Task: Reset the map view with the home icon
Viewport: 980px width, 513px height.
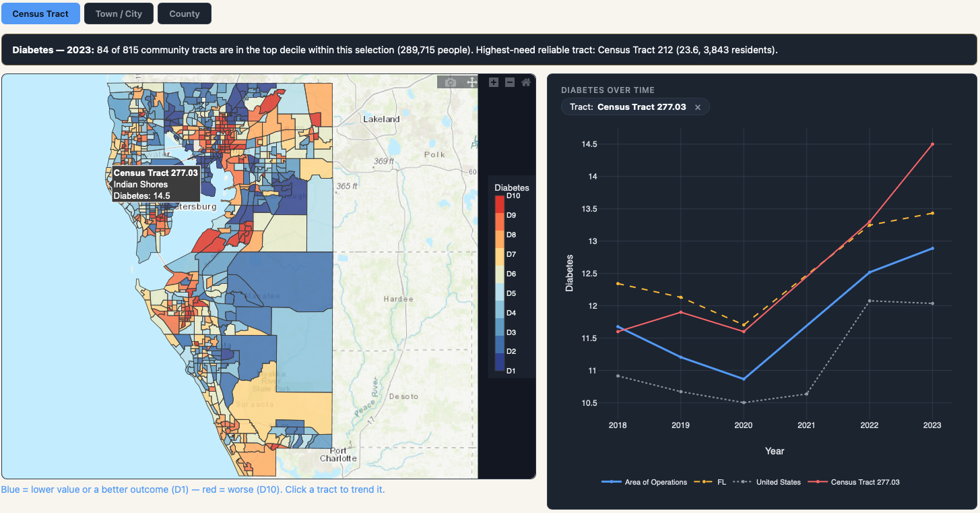Action: coord(526,82)
